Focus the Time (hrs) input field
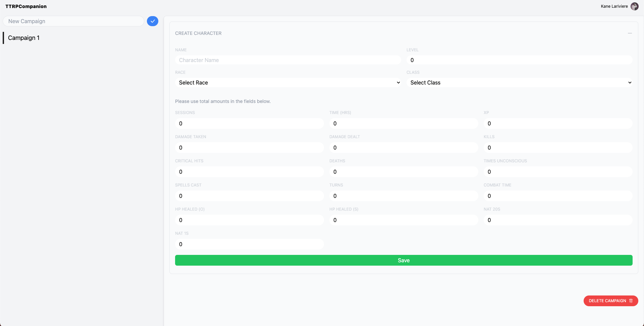Screen dimensions: 644x326 404,123
